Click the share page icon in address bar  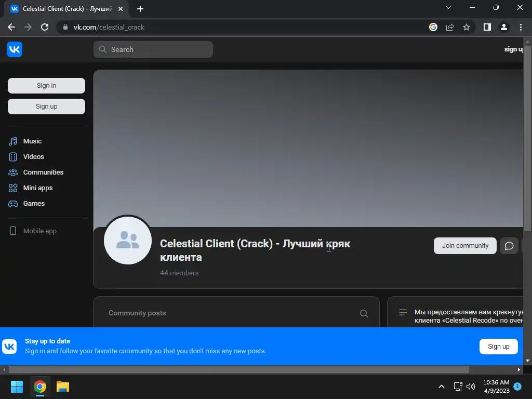(x=450, y=27)
